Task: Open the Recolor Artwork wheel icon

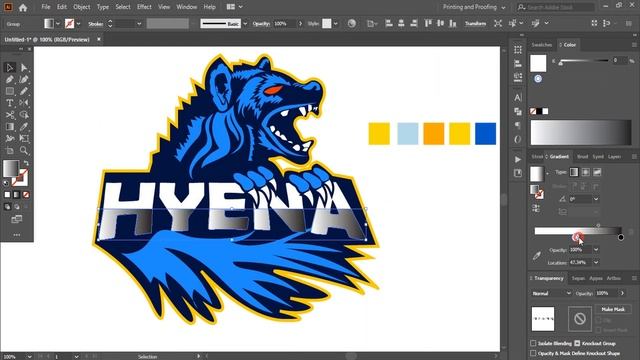Action: click(x=351, y=24)
